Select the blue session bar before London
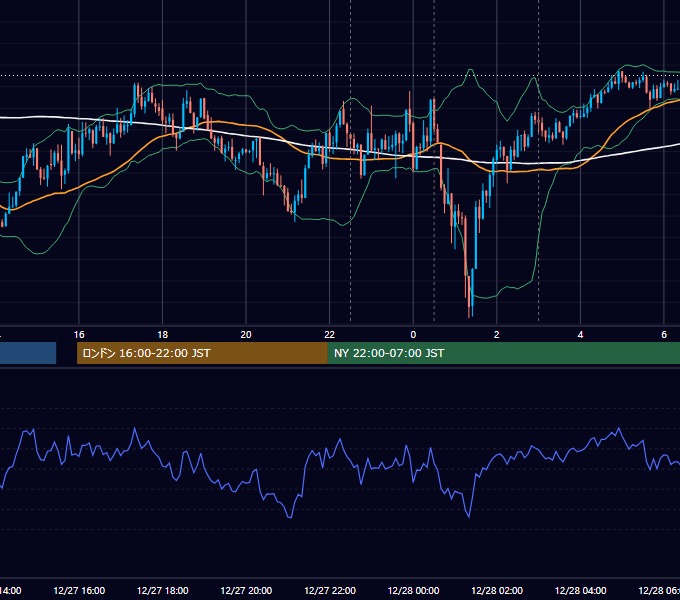 [28, 353]
